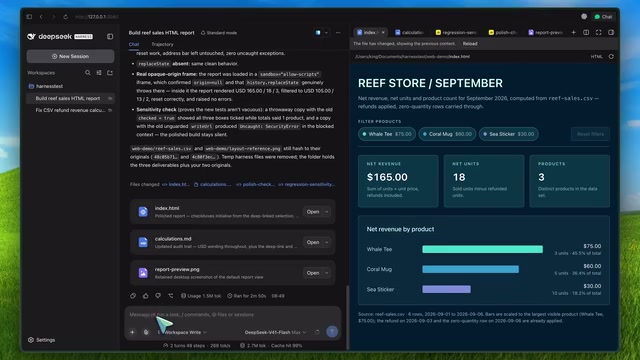Enter fullscreen preview mode
The height and width of the screenshot is (360, 640).
[598, 32]
